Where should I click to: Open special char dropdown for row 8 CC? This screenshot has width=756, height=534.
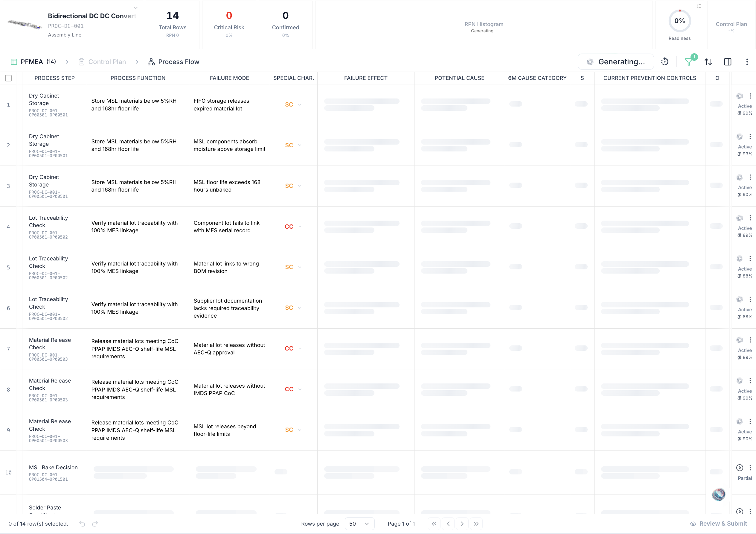300,389
